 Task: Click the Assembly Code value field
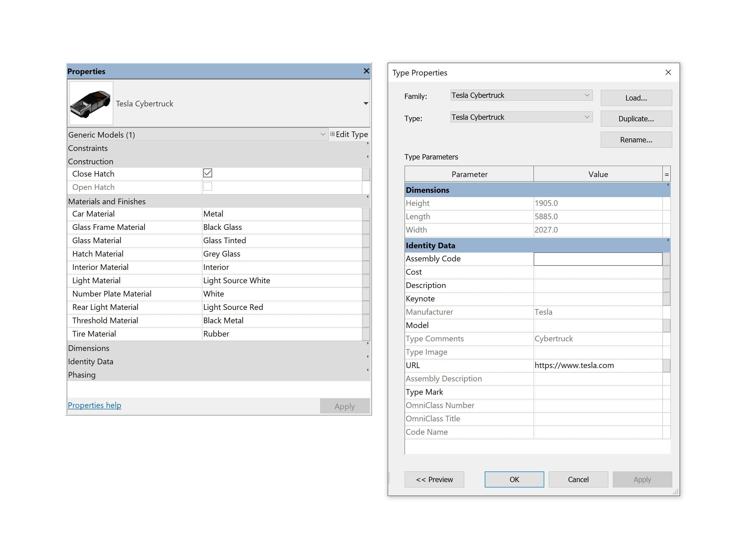tap(597, 259)
